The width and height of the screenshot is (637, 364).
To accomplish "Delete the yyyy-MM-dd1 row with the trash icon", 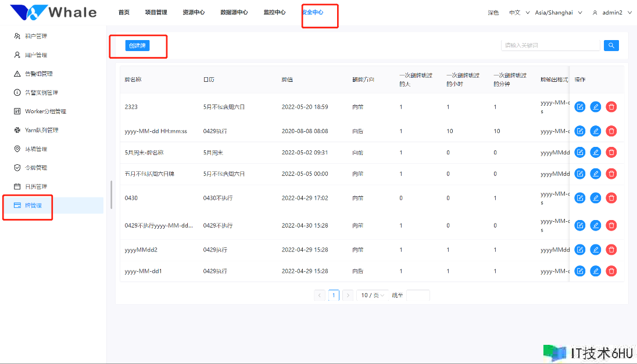I will (x=611, y=271).
